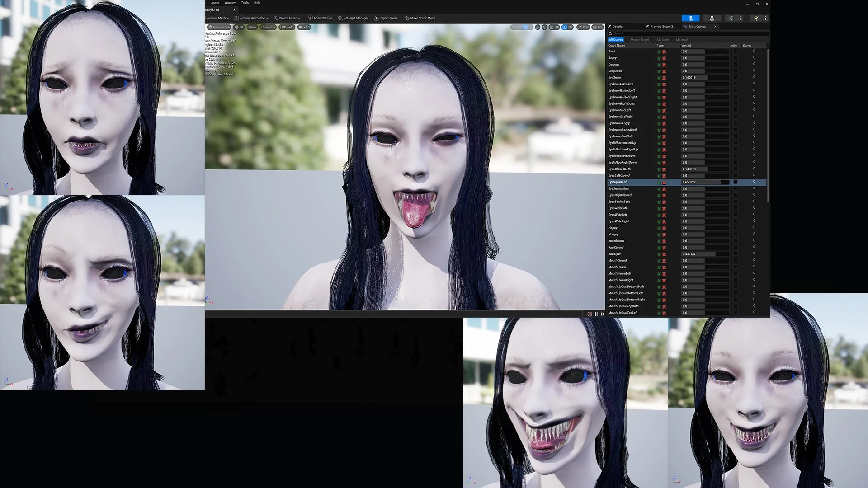This screenshot has width=868, height=488.
Task: Open the Perspective view mode dropdown
Action: coord(219,27)
